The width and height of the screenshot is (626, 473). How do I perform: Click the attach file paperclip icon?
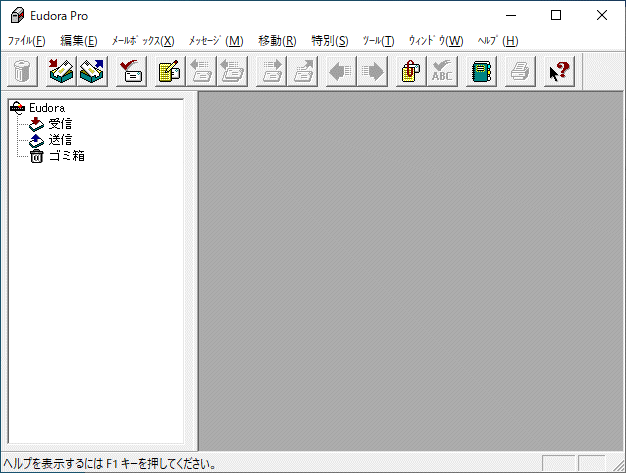(x=411, y=71)
